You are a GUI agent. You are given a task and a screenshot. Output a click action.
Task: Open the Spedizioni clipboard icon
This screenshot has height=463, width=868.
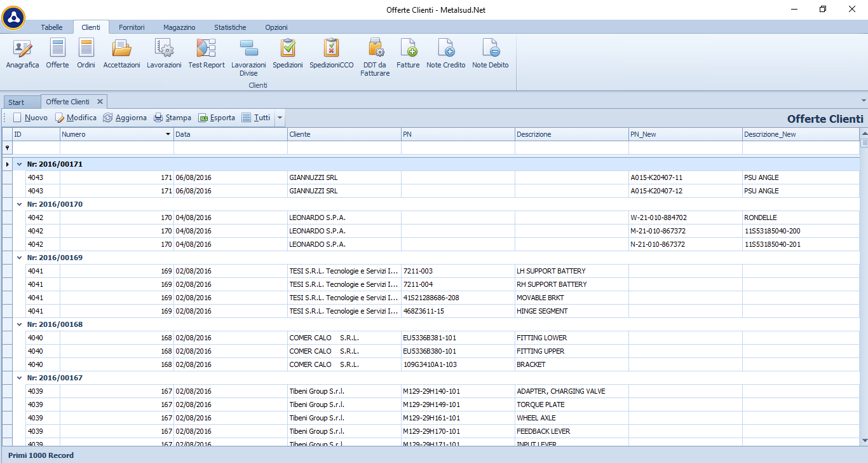coord(288,54)
